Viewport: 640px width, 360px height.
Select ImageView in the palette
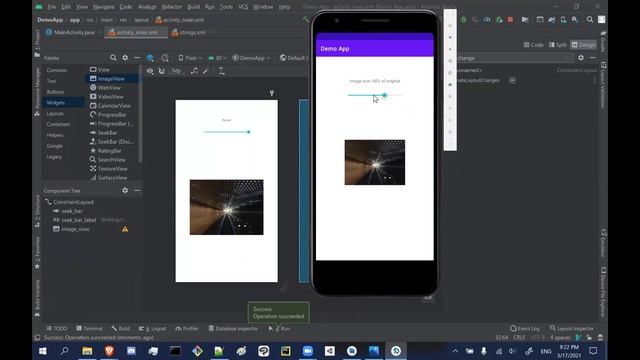click(111, 79)
